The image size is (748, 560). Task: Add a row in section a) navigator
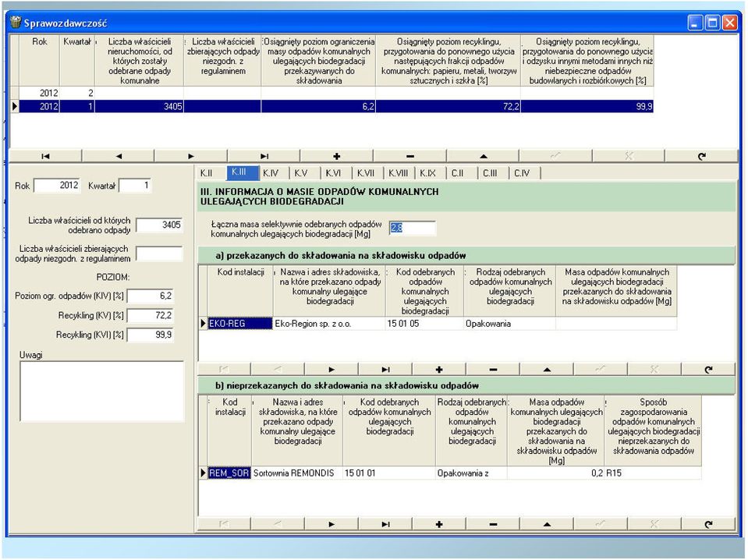pyautogui.click(x=439, y=369)
